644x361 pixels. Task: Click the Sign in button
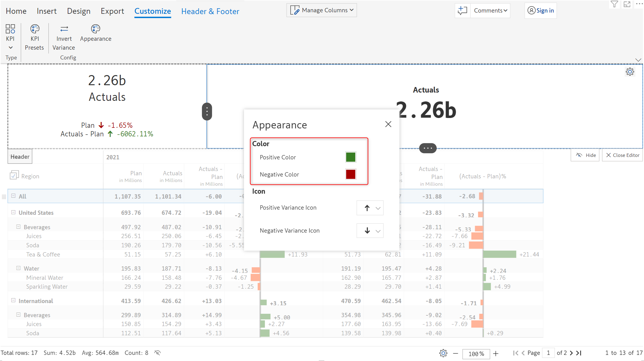541,10
